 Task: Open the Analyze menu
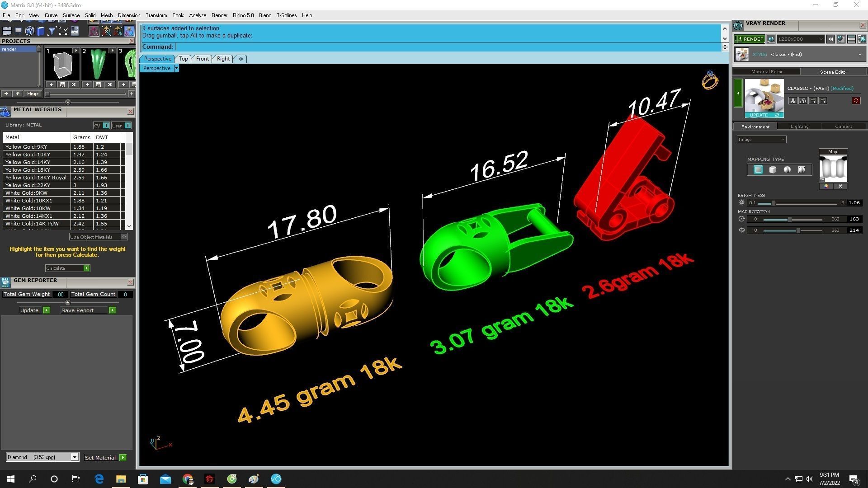(x=197, y=15)
